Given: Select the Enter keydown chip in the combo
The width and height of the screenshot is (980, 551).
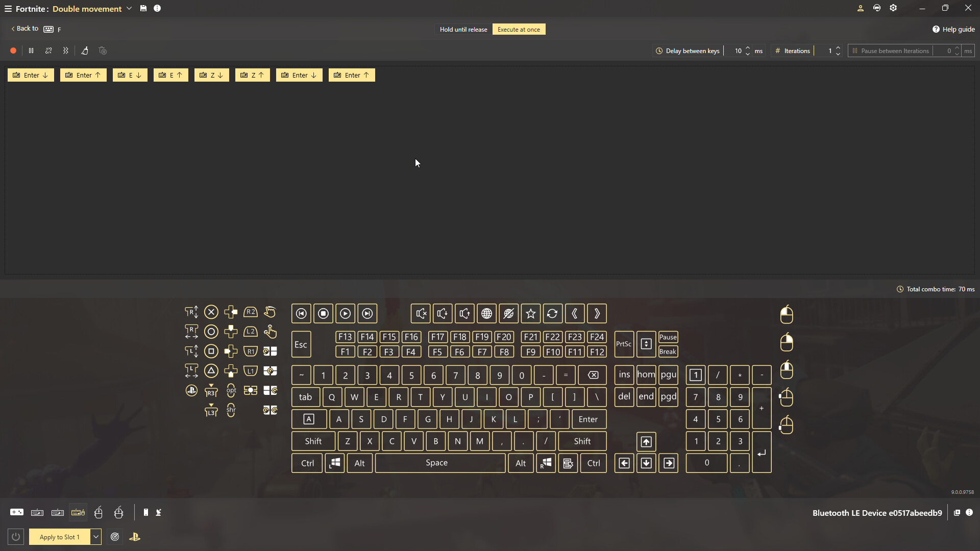Looking at the screenshot, I should coord(31,75).
